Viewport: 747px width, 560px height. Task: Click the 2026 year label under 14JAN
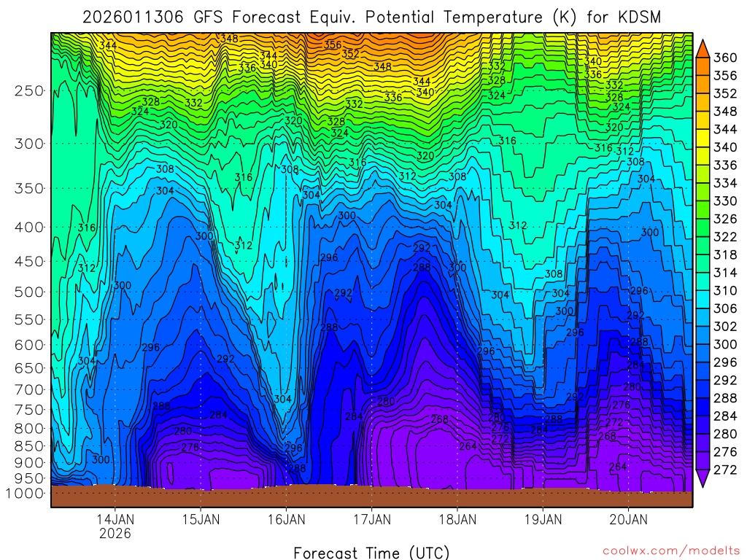pos(115,533)
